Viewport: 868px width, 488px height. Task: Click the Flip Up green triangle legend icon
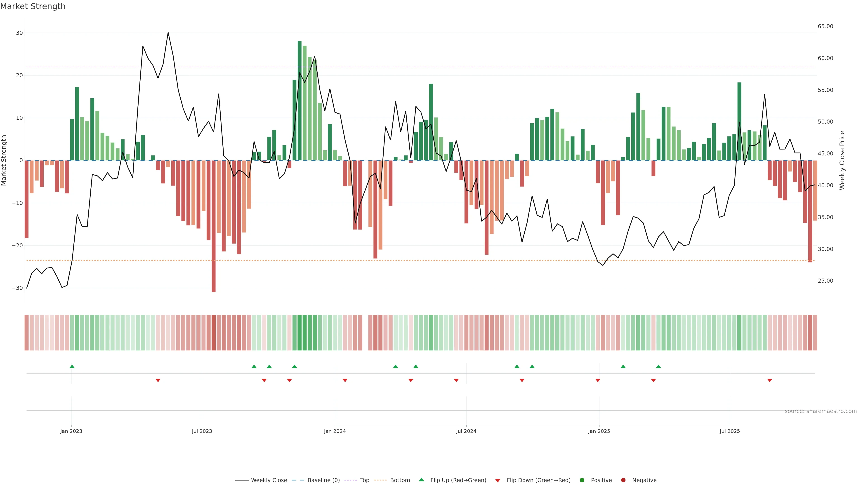[x=421, y=480]
